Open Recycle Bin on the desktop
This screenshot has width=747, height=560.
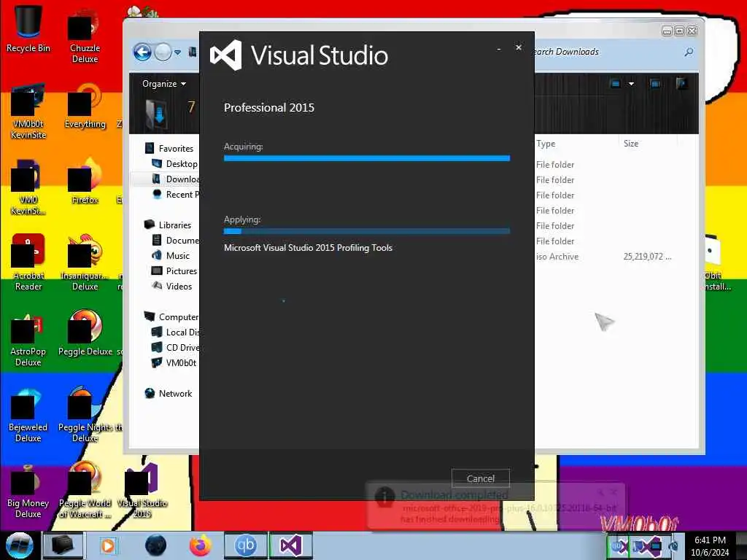click(28, 29)
